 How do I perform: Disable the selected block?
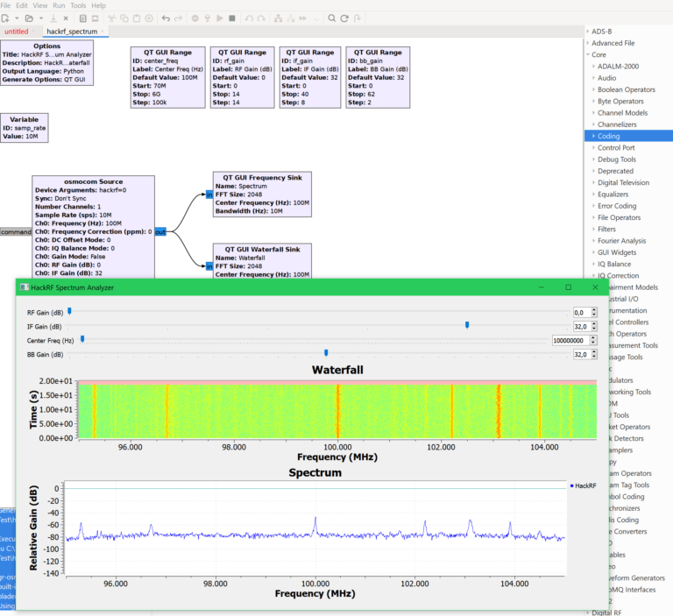click(x=291, y=18)
